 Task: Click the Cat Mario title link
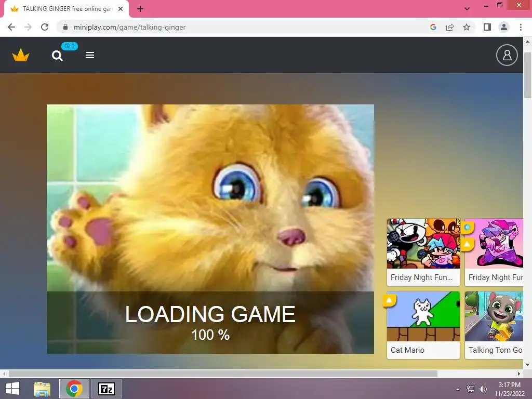[x=407, y=350]
